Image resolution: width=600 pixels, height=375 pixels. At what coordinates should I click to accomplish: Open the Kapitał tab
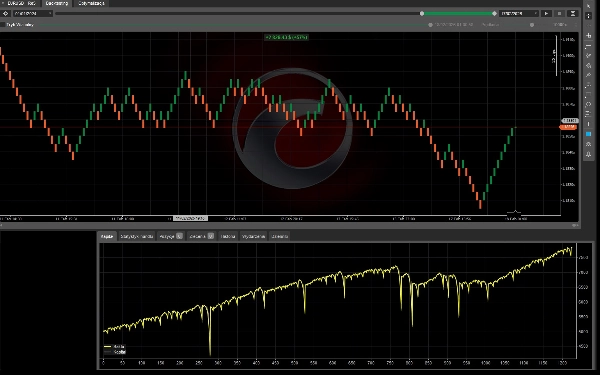coord(107,236)
